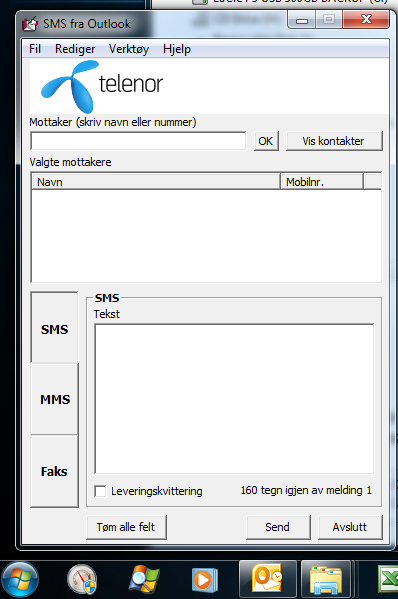Open the Hjelp menu
The width and height of the screenshot is (398, 599).
177,49
